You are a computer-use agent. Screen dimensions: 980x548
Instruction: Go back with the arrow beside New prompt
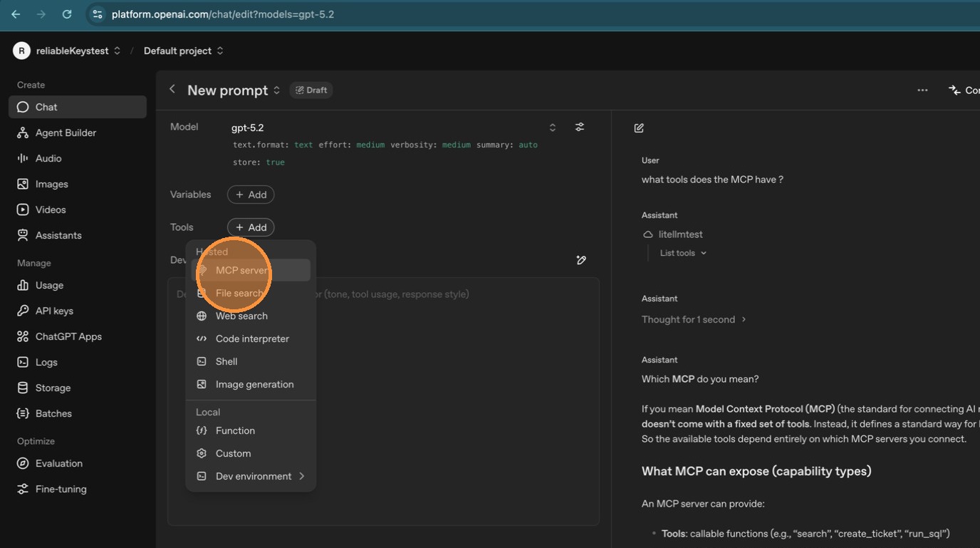pyautogui.click(x=172, y=89)
